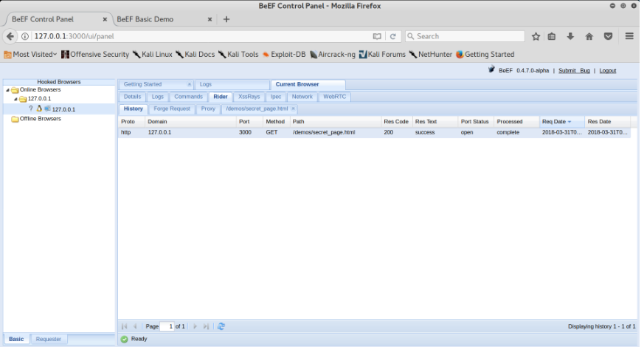Click the page number input in pager
Image resolution: width=644 pixels, height=347 pixels.
click(167, 326)
